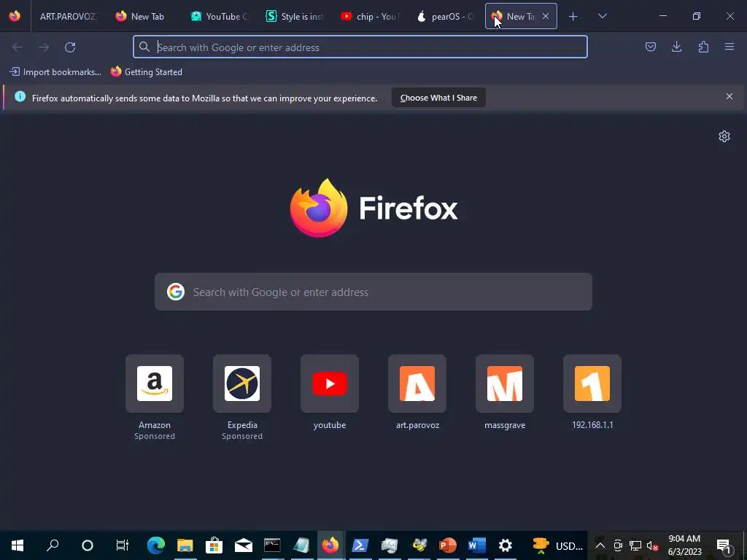
Task: Expand the list all tabs chevron
Action: (602, 16)
